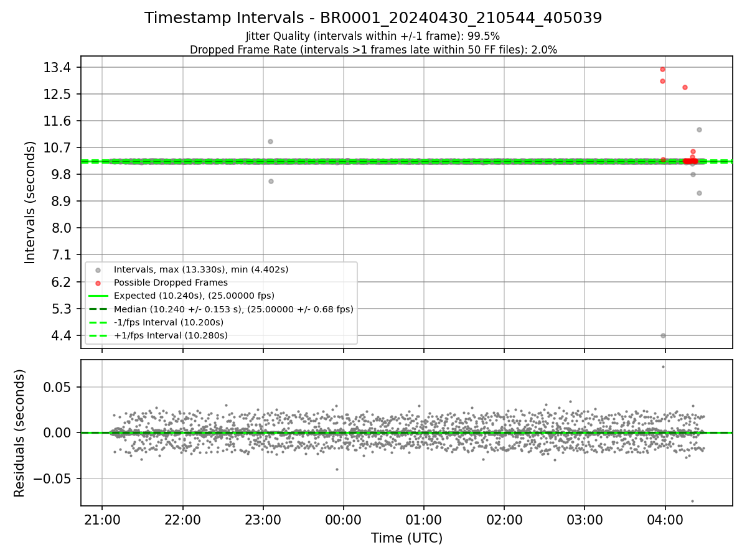Click the 8.9 y-axis tick label
Image resolution: width=747 pixels, height=560 pixels.
point(61,201)
